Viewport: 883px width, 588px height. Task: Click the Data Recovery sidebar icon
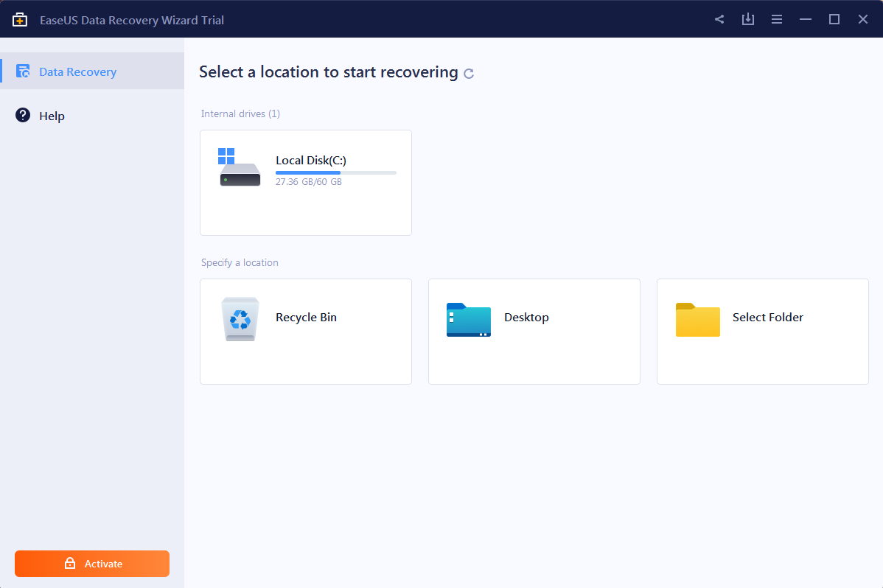coord(23,71)
